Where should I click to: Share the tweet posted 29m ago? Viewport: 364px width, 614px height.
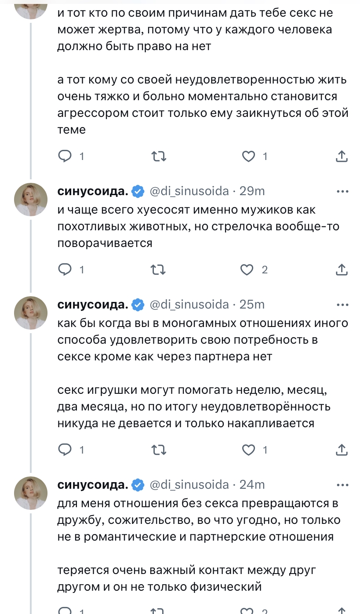(342, 270)
